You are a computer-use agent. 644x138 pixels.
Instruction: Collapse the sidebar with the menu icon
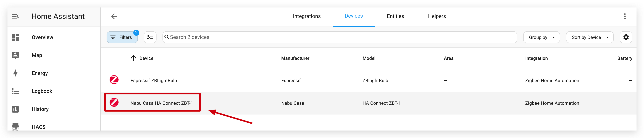[x=15, y=16]
